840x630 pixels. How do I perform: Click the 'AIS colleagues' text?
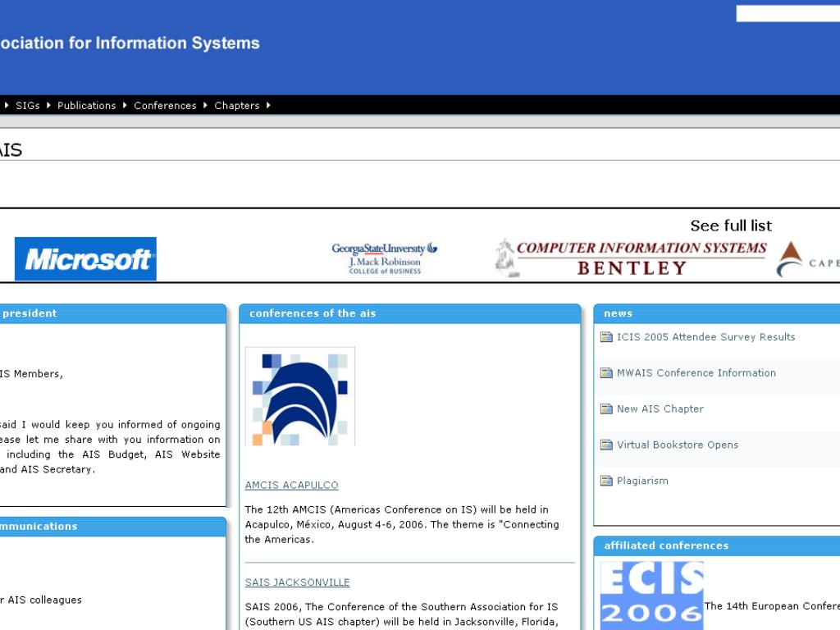pyautogui.click(x=44, y=600)
